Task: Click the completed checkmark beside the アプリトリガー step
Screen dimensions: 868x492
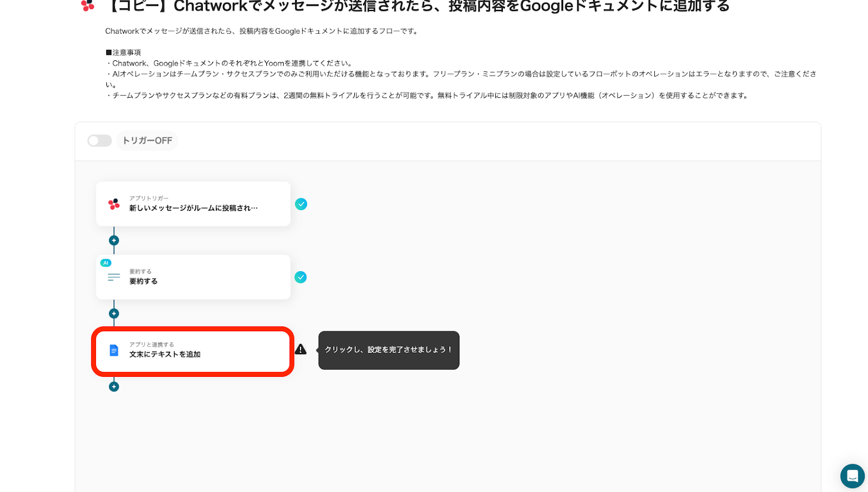Action: pos(301,204)
